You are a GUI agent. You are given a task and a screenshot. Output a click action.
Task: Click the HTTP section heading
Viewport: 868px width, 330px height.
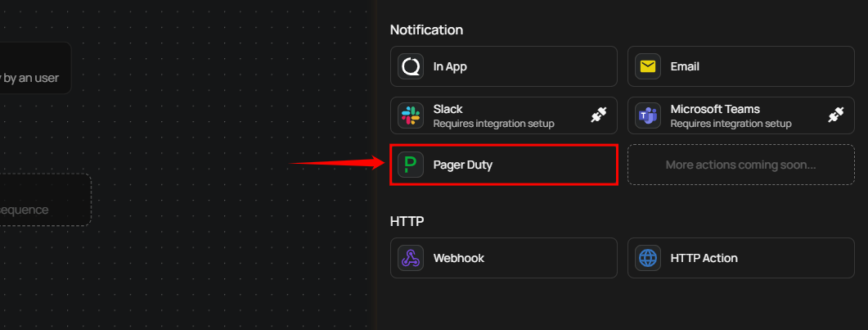click(x=407, y=221)
